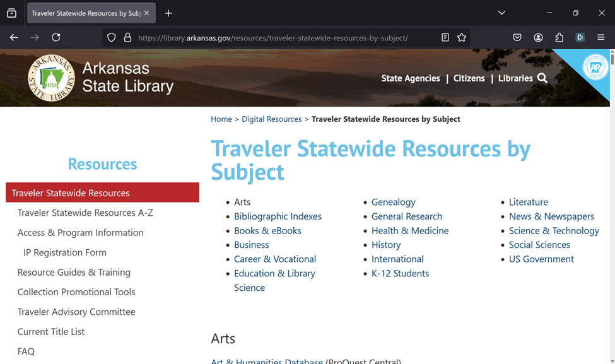Open a new tab with plus button
Screen dimensions: 615x364
(168, 13)
